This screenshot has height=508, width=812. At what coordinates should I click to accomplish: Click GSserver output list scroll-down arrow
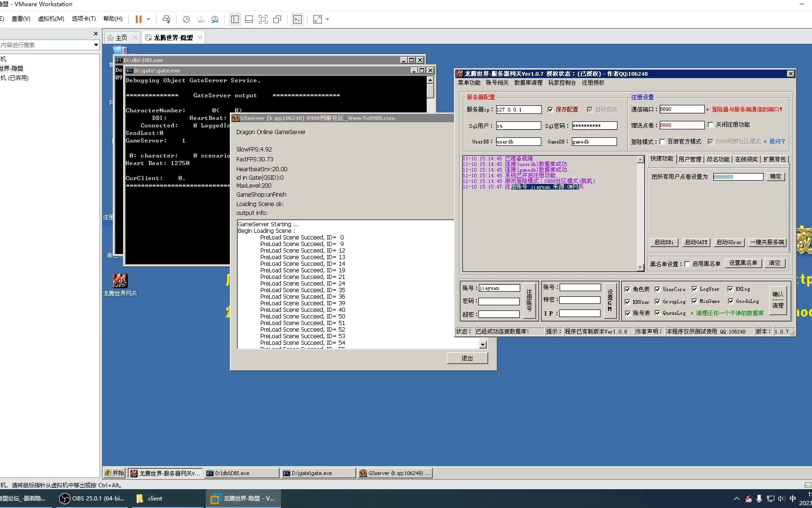click(483, 345)
